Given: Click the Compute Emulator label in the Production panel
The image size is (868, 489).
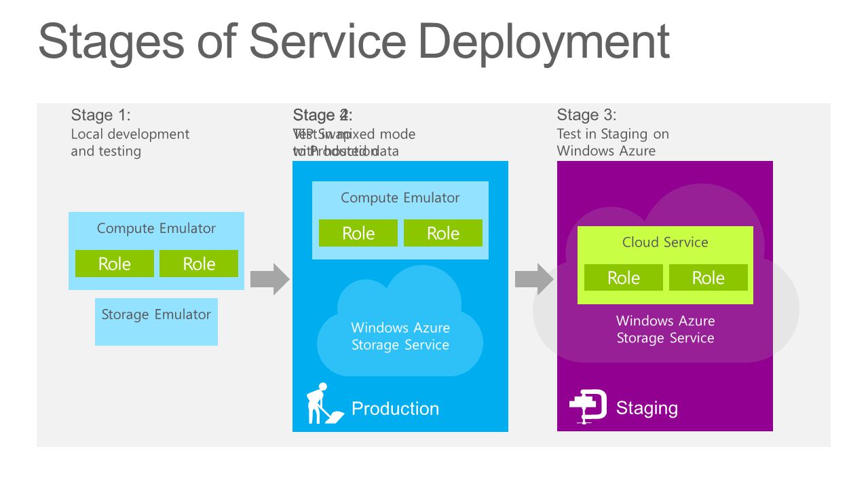Looking at the screenshot, I should pyautogui.click(x=400, y=198).
